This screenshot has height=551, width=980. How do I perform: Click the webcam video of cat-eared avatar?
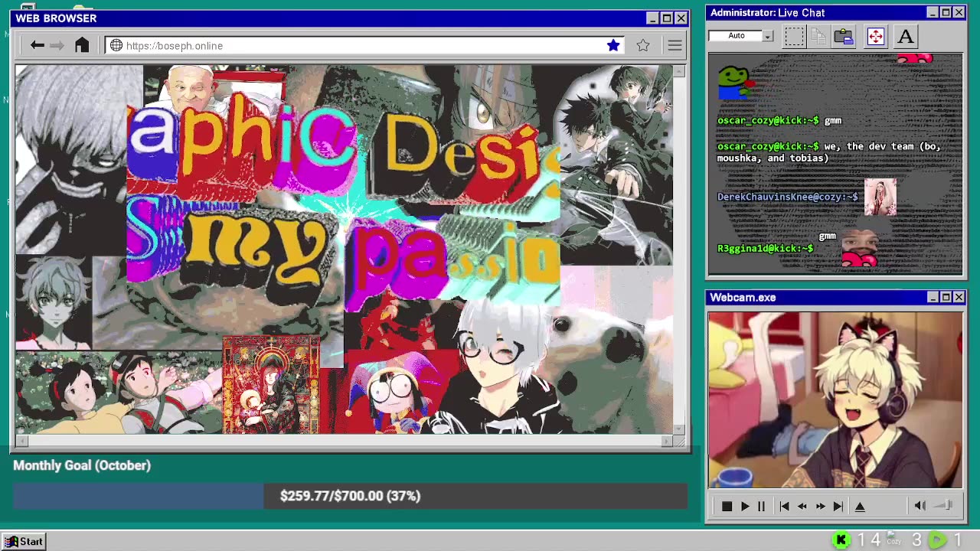835,399
